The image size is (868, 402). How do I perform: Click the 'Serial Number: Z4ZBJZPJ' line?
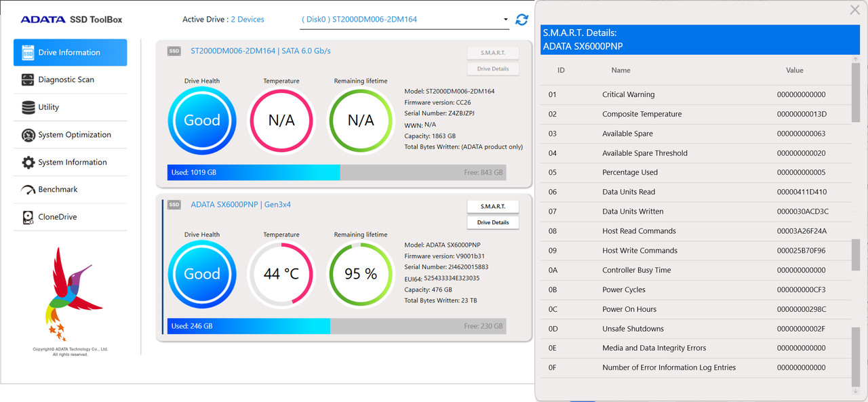click(439, 113)
